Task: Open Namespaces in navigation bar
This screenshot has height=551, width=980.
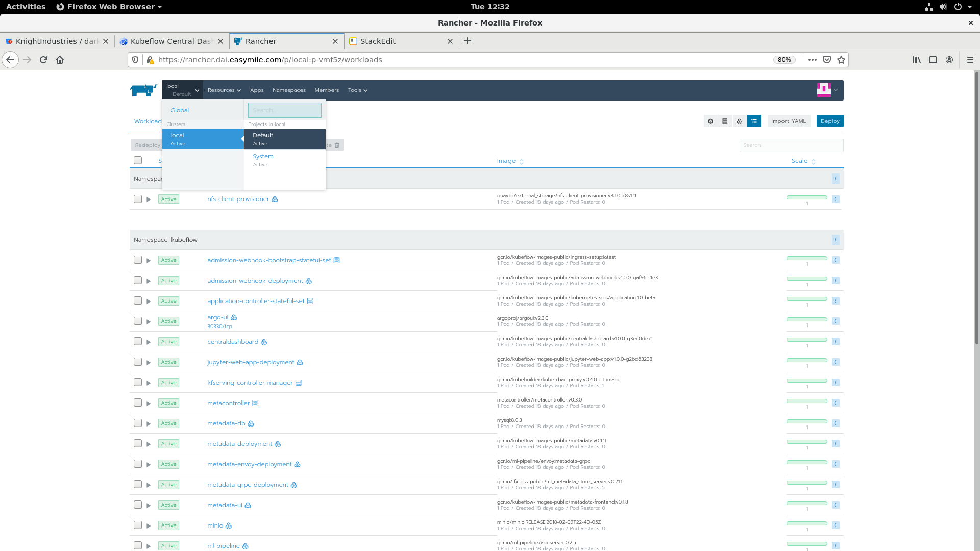Action: click(289, 90)
